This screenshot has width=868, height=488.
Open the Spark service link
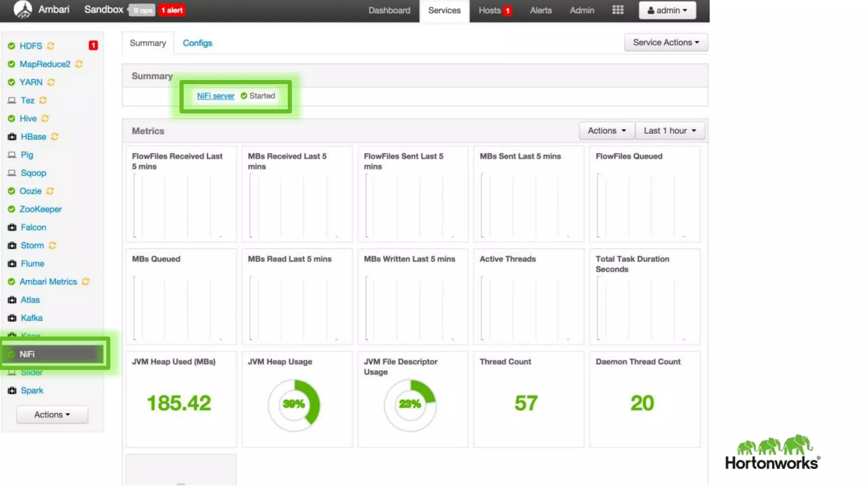[32, 391]
